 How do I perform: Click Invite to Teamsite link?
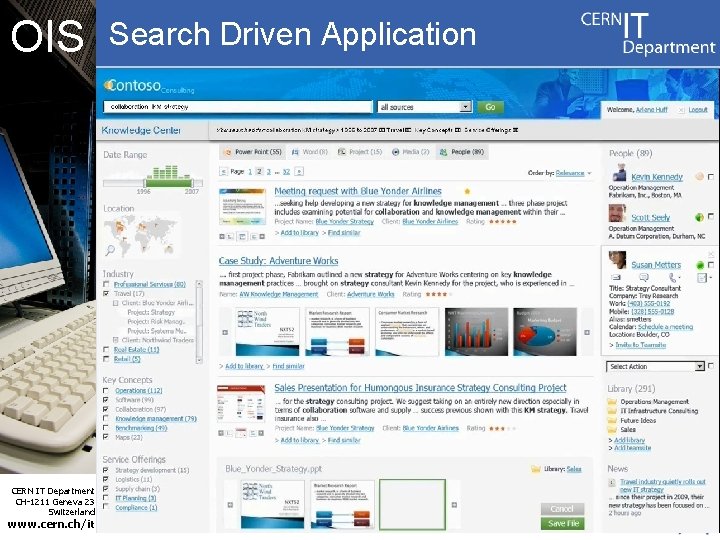(641, 345)
